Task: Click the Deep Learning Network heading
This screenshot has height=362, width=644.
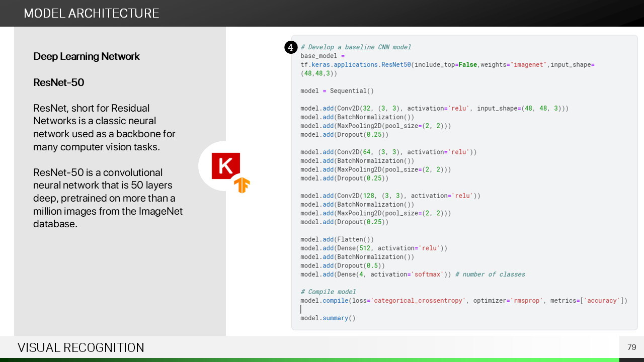Action: 87,56
